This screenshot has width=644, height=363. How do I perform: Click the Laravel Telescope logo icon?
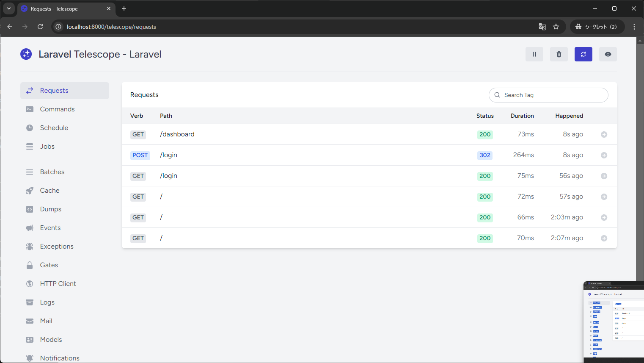(26, 54)
